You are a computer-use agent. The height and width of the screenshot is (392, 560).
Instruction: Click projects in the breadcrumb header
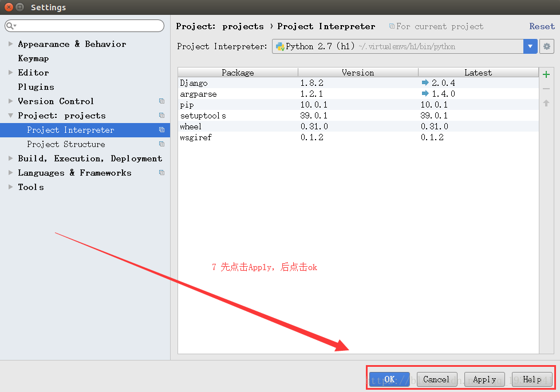(243, 26)
